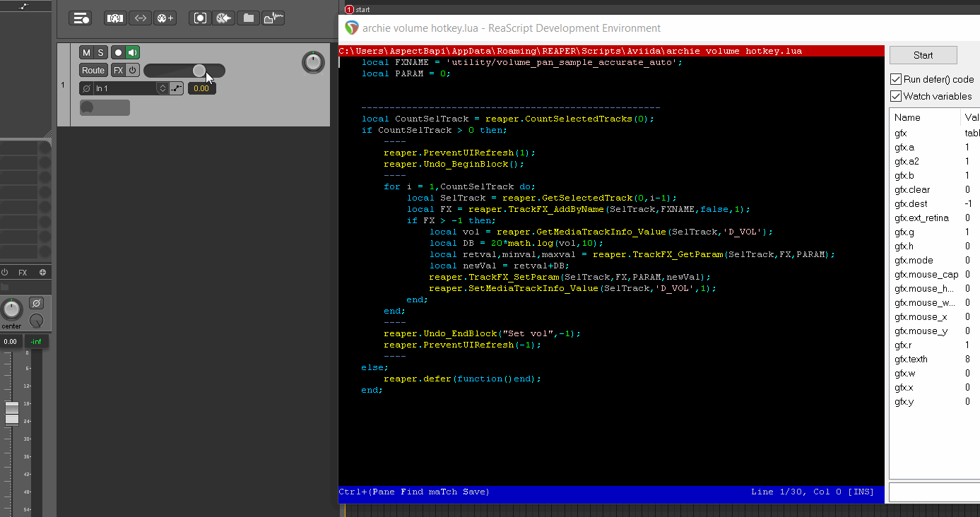Image resolution: width=980 pixels, height=517 pixels.
Task: Click the track number 1 label
Action: click(x=63, y=85)
